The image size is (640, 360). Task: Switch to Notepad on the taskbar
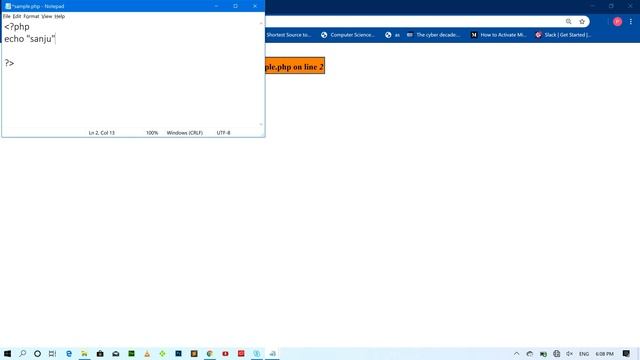click(x=272, y=353)
